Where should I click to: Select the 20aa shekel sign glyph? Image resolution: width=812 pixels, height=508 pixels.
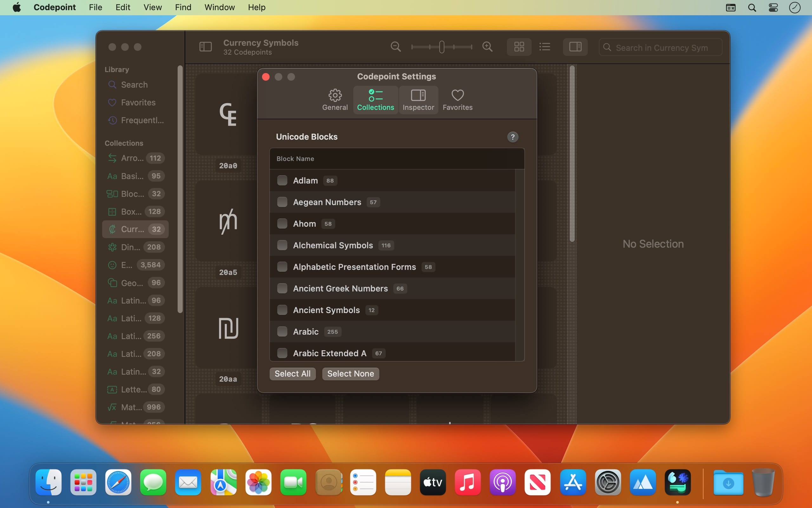tap(228, 328)
